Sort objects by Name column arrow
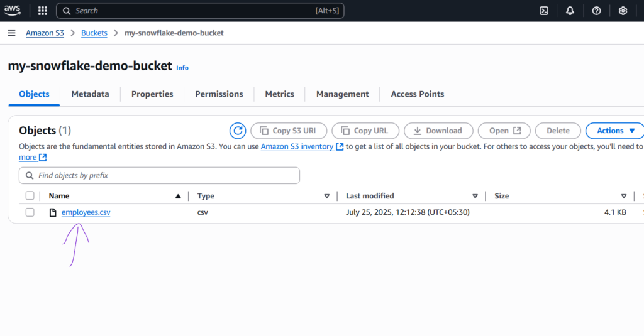 point(178,196)
